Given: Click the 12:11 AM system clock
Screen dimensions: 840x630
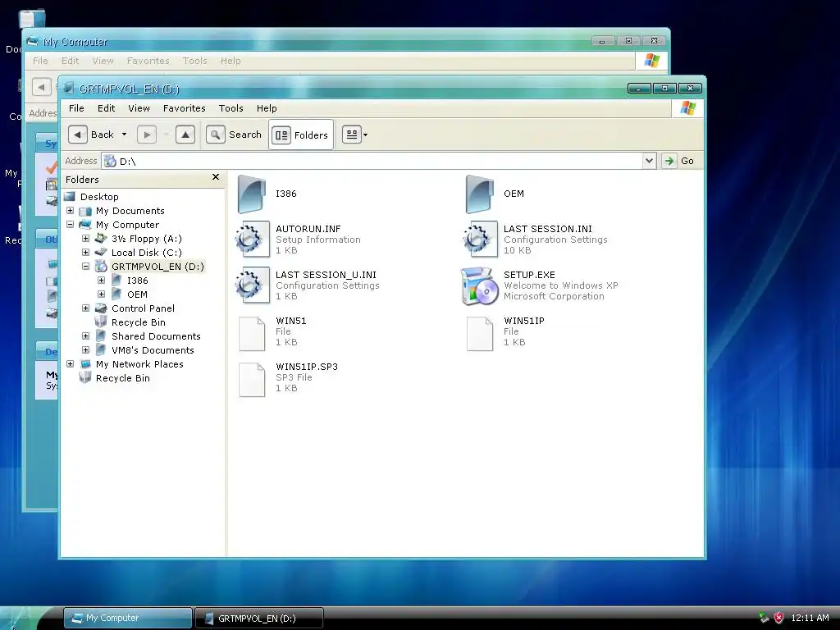Looking at the screenshot, I should pos(810,618).
